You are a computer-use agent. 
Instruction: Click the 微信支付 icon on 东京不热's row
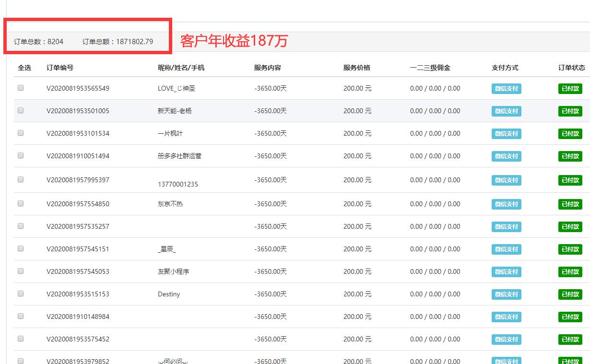coord(506,204)
